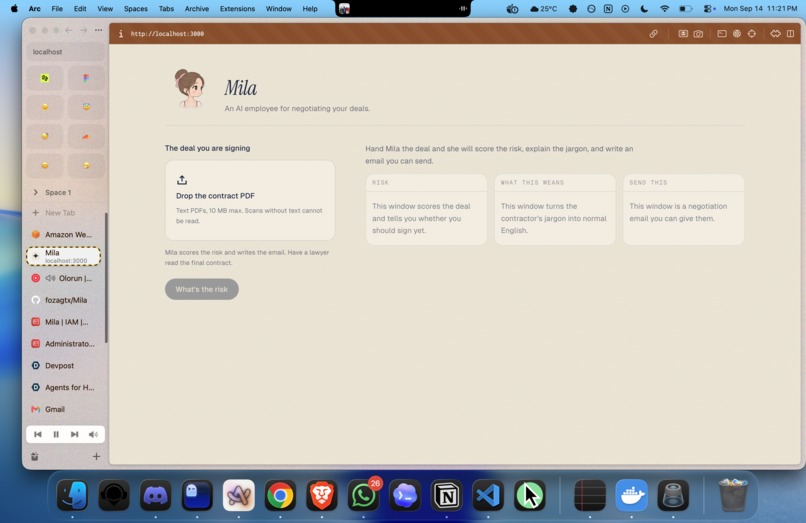Viewport: 806px width, 523px height.
Task: Click the WHAT THIS MEANS card
Action: [555, 209]
